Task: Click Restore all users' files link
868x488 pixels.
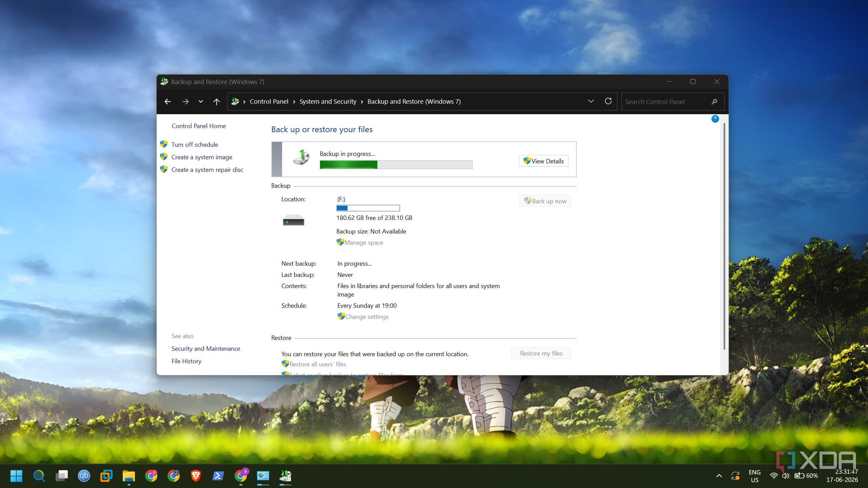Action: (318, 364)
